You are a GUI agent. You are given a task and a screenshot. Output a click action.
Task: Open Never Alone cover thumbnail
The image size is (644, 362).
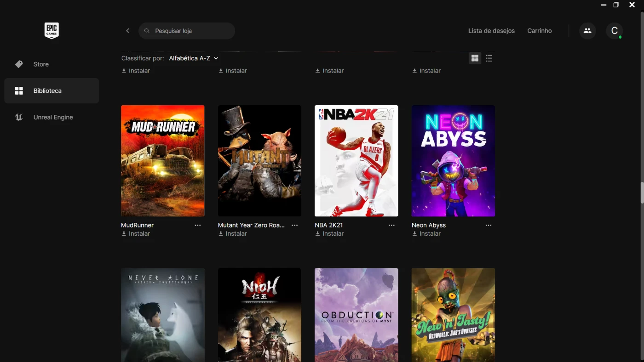(163, 315)
